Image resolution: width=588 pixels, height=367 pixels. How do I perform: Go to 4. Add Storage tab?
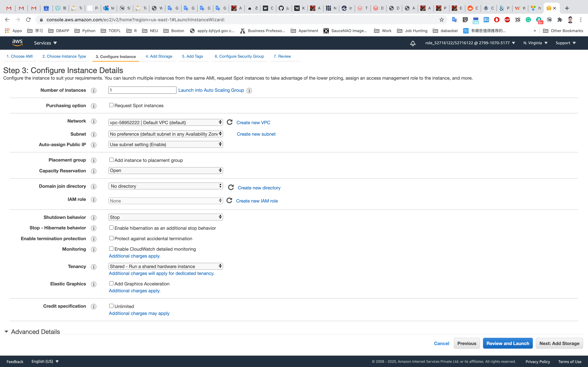tap(159, 56)
